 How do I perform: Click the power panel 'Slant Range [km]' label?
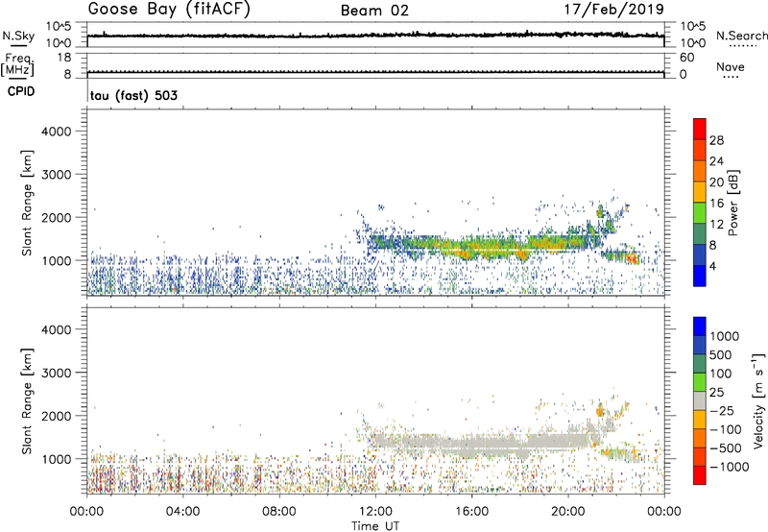[27, 203]
